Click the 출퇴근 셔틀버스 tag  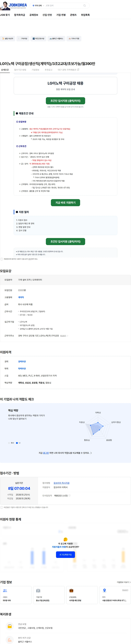56,38
